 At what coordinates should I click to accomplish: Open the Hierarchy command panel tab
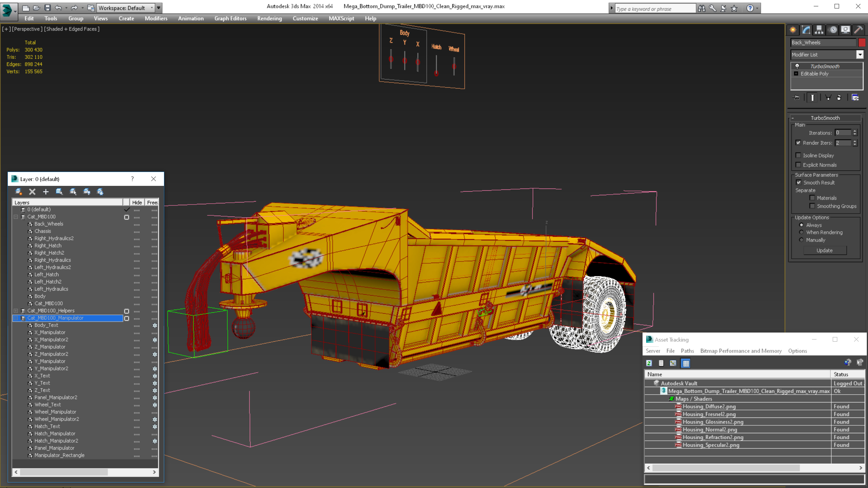pyautogui.click(x=819, y=30)
